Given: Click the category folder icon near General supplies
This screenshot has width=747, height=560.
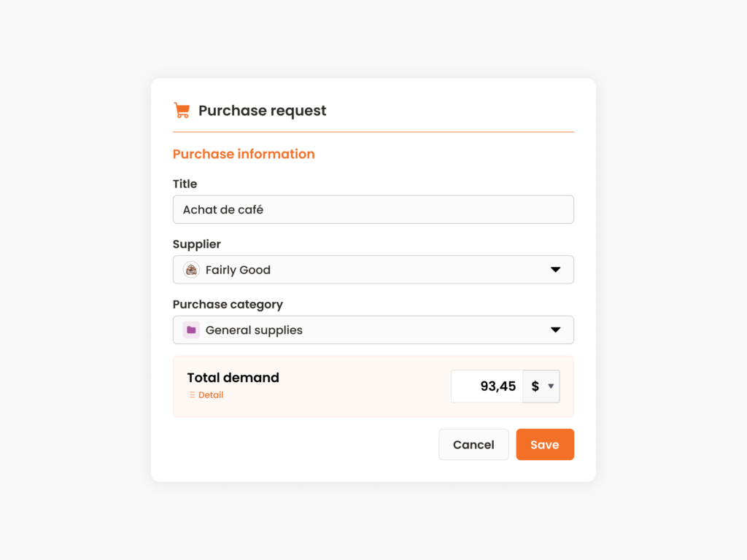Looking at the screenshot, I should pos(190,330).
